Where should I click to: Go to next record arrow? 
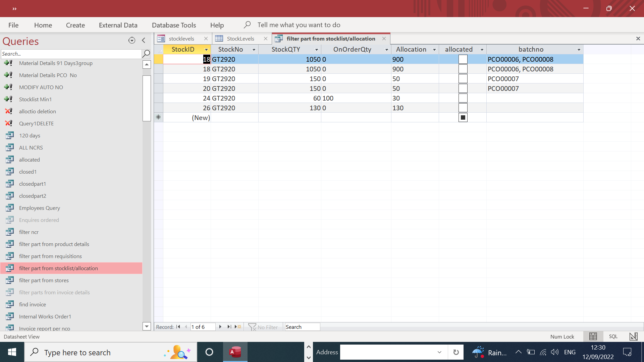tap(220, 327)
